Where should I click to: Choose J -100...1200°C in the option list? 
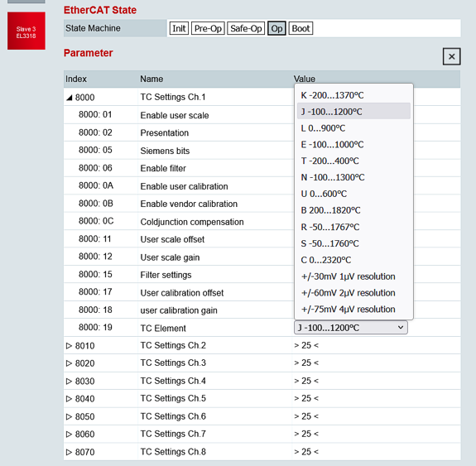coord(353,112)
